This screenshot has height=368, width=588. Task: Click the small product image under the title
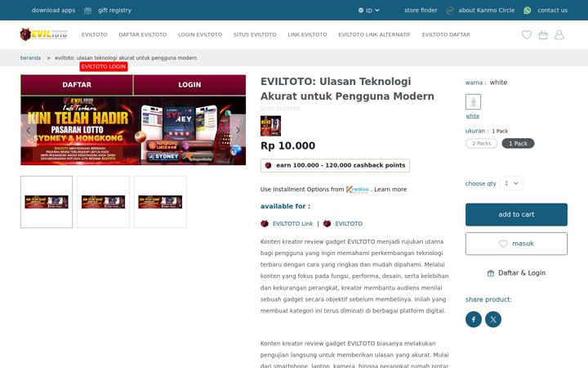[270, 126]
